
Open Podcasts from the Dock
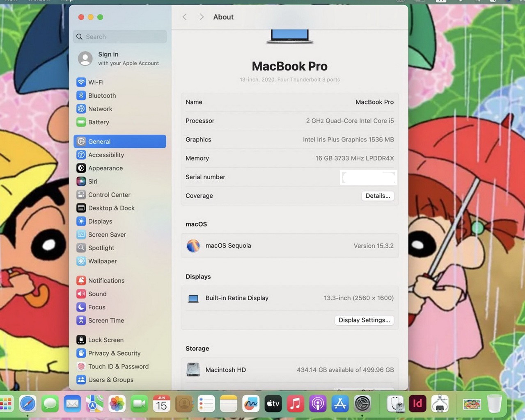(318, 404)
